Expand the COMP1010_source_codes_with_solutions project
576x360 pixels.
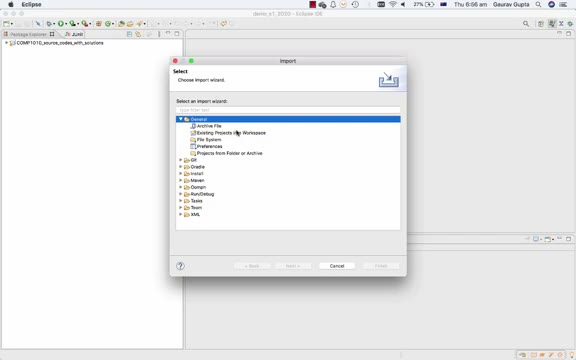click(6, 43)
